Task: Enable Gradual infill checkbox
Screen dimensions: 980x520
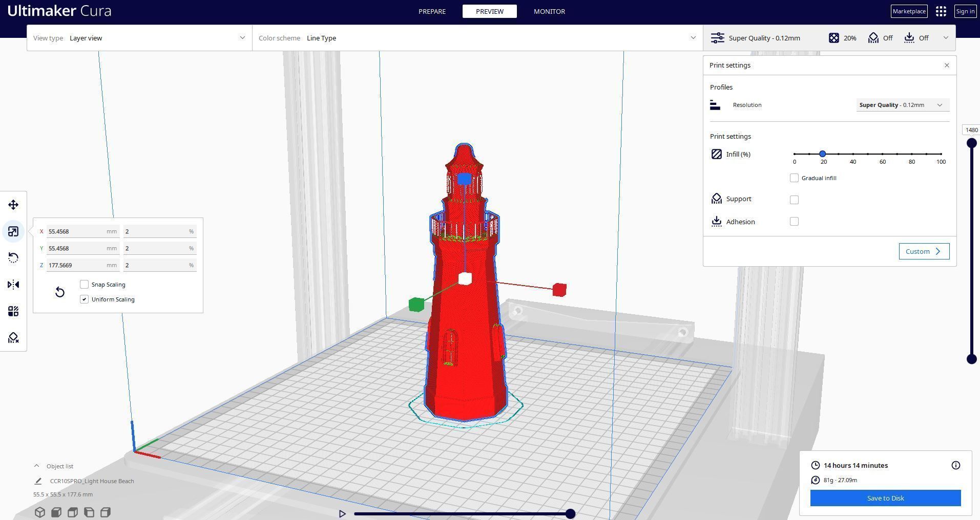Action: (794, 178)
